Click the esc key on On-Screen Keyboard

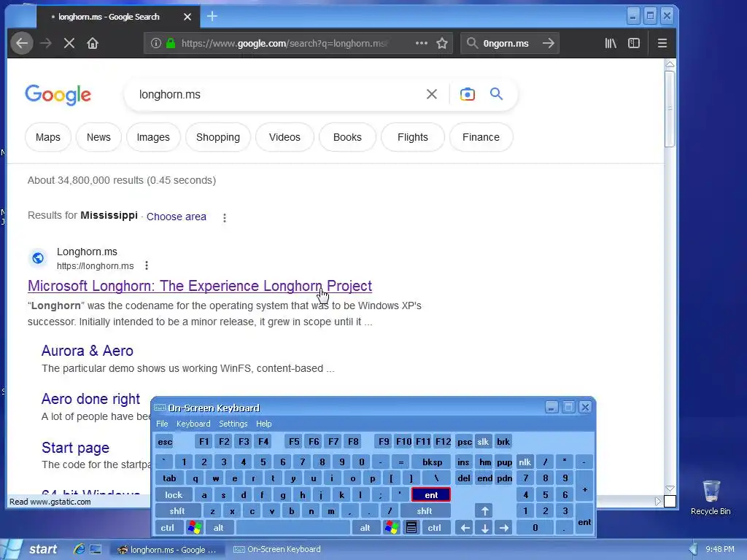click(166, 441)
